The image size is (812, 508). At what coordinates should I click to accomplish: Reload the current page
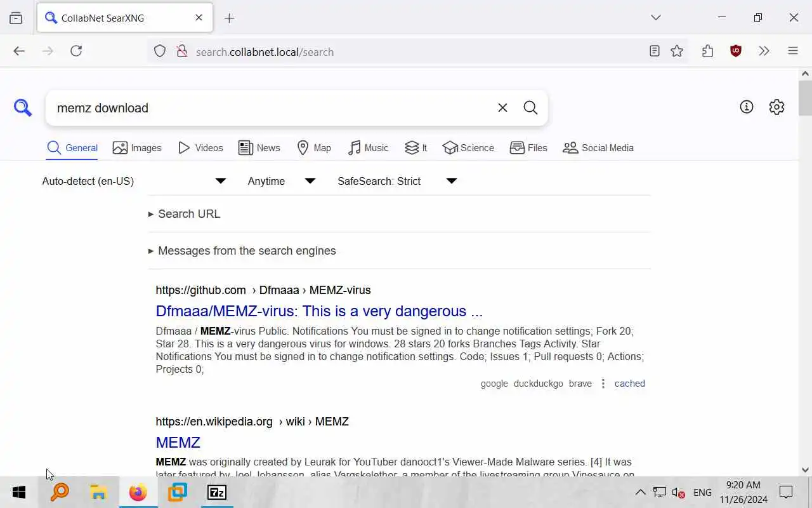coord(76,51)
